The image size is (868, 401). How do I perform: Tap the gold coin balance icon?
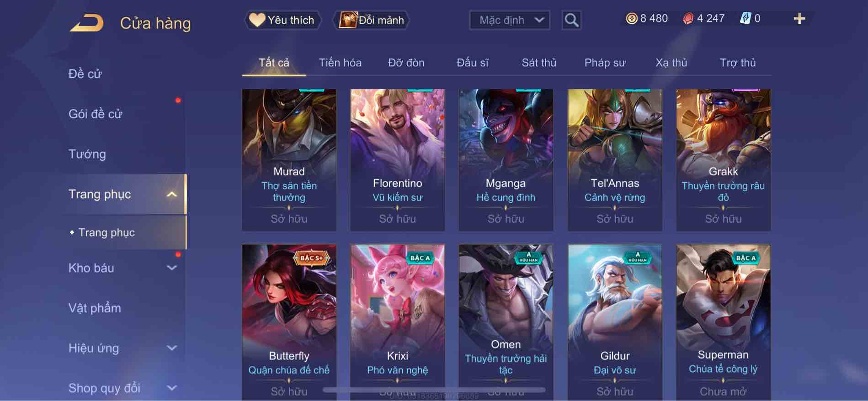click(x=631, y=18)
